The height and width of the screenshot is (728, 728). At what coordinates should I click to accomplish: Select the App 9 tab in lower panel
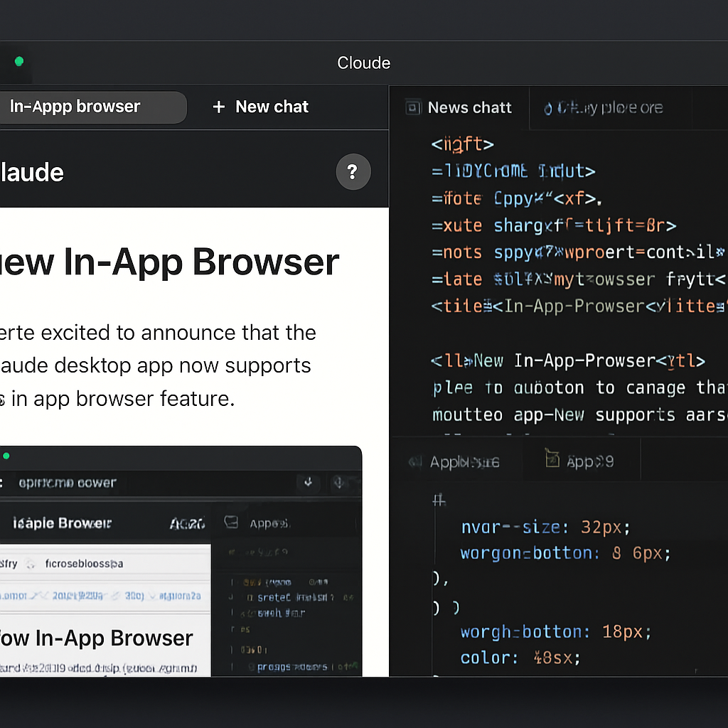pyautogui.click(x=582, y=461)
